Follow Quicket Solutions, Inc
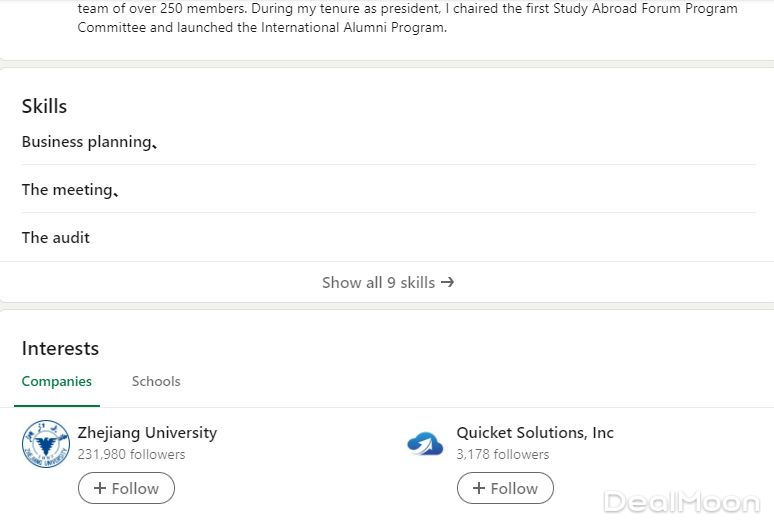 tap(505, 488)
